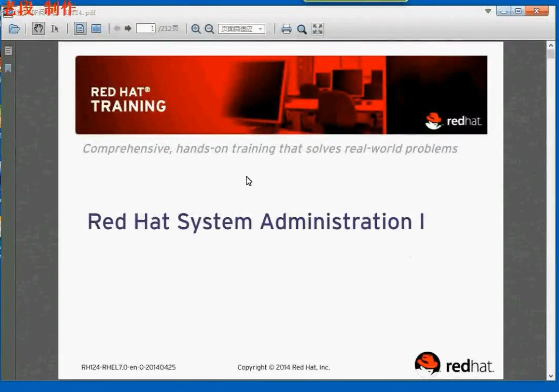This screenshot has height=392, width=559.
Task: Close the PDF viewer window
Action: pyautogui.click(x=537, y=11)
